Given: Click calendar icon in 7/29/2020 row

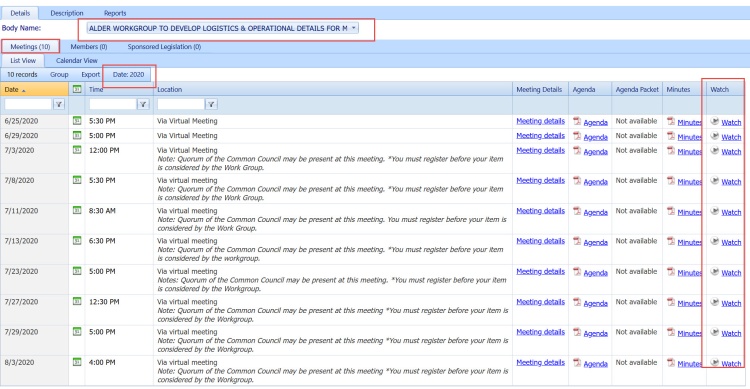Looking at the screenshot, I should coord(77,332).
